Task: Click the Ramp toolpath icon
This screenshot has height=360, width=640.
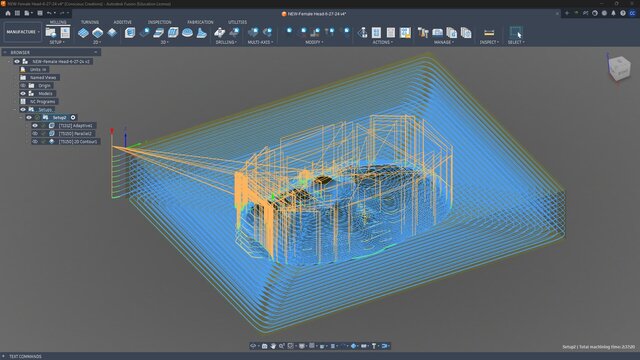Action: [202, 33]
